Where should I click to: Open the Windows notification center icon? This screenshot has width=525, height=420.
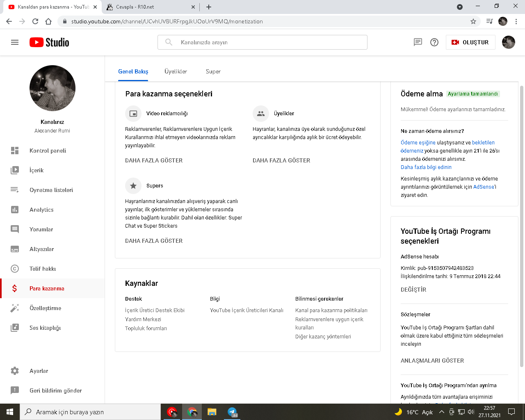coord(511,412)
